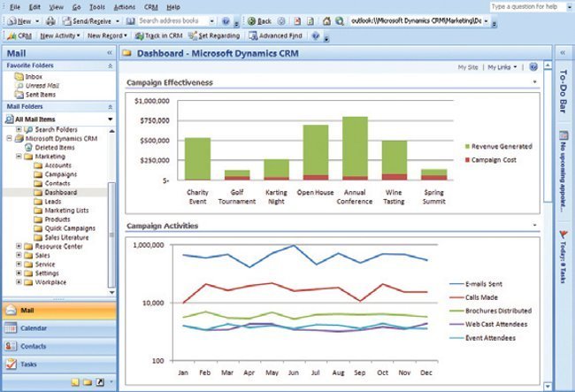Viewport: 575px width, 392px height.
Task: Click the Print icon in the toolbar
Action: coord(50,20)
